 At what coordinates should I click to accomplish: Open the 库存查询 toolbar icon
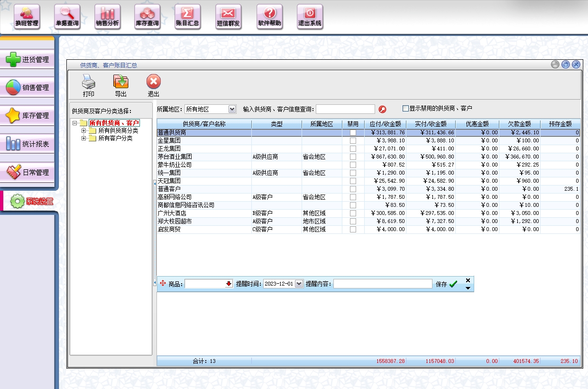[x=147, y=17]
